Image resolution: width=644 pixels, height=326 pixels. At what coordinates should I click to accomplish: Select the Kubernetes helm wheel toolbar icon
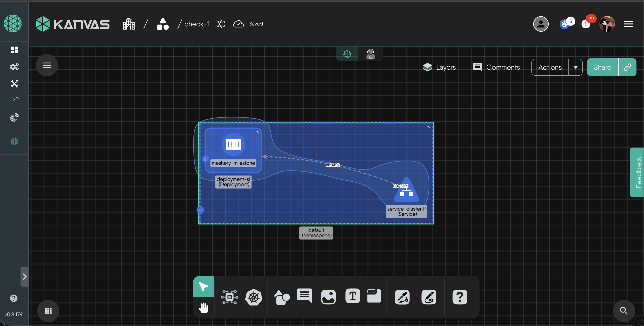pyautogui.click(x=254, y=297)
